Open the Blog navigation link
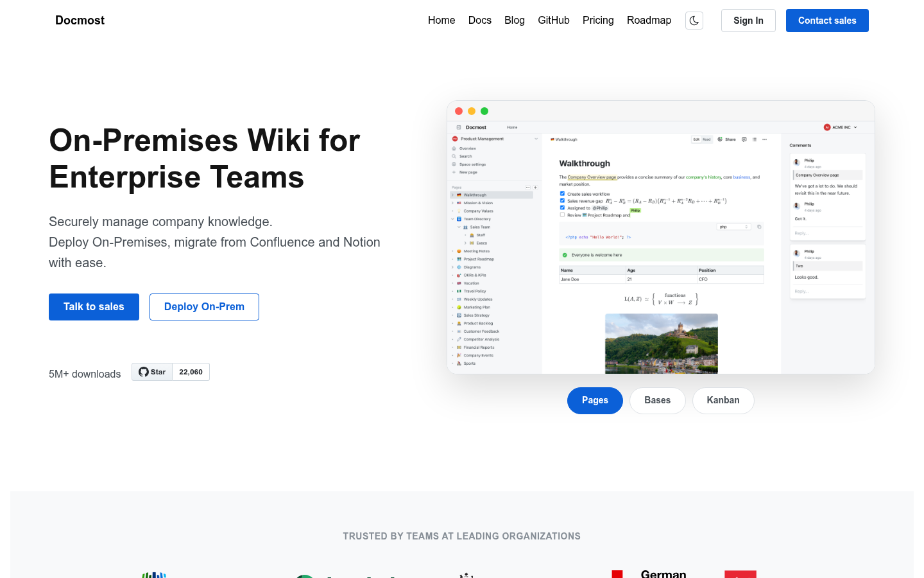Image resolution: width=924 pixels, height=578 pixels. tap(515, 21)
